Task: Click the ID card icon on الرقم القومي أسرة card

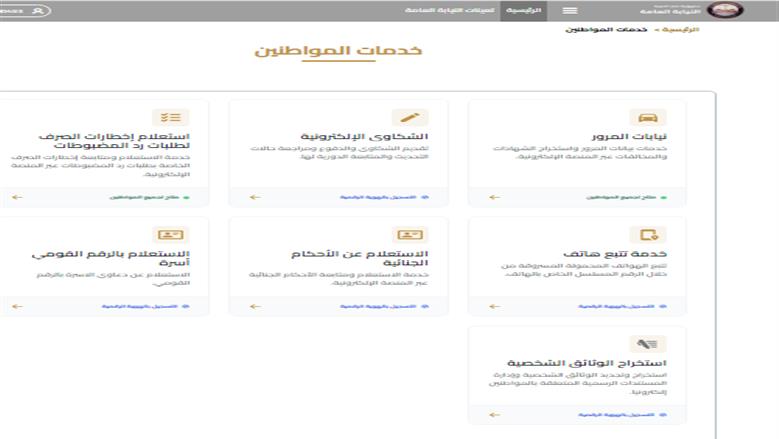Action: pos(171,235)
